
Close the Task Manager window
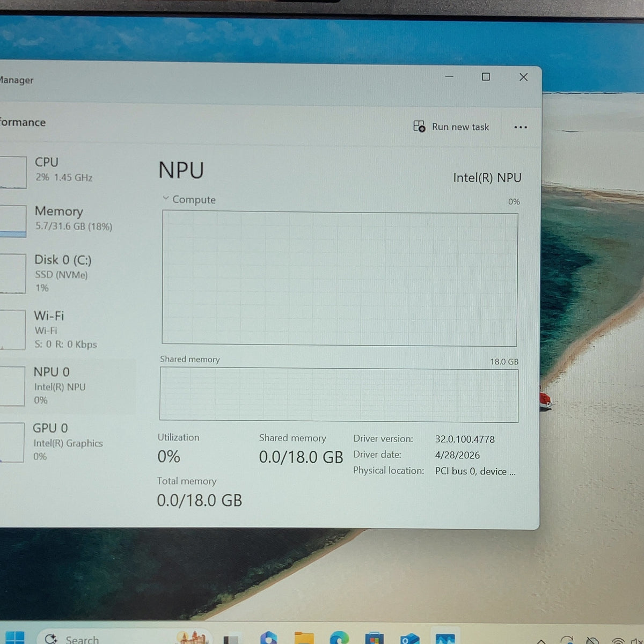[x=524, y=77]
